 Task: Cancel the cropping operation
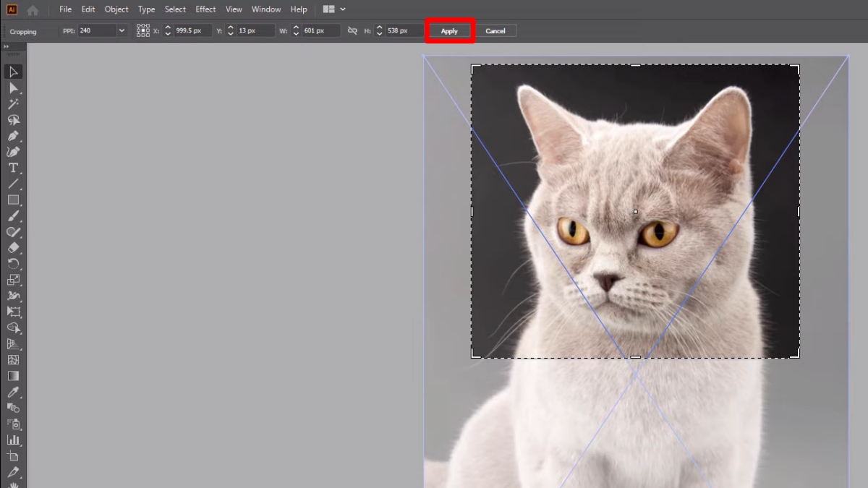tap(495, 31)
